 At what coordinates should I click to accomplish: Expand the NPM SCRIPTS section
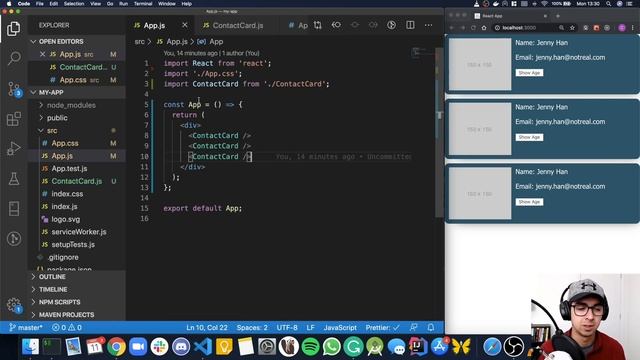pyautogui.click(x=77, y=302)
